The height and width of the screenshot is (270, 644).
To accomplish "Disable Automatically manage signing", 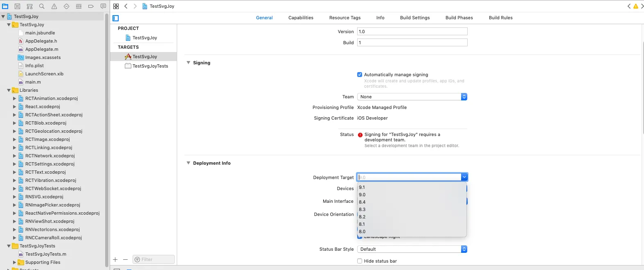I will (x=360, y=75).
